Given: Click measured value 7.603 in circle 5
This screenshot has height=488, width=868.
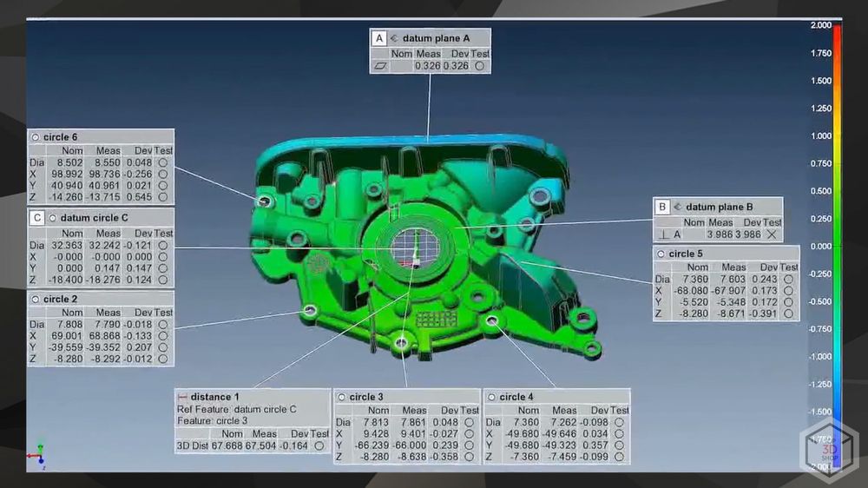Looking at the screenshot, I should pyautogui.click(x=733, y=280).
